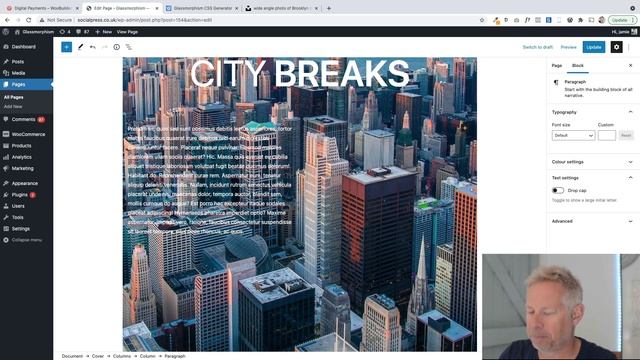The width and height of the screenshot is (640, 360).
Task: Click Add New page submenu link
Action: pos(13,107)
